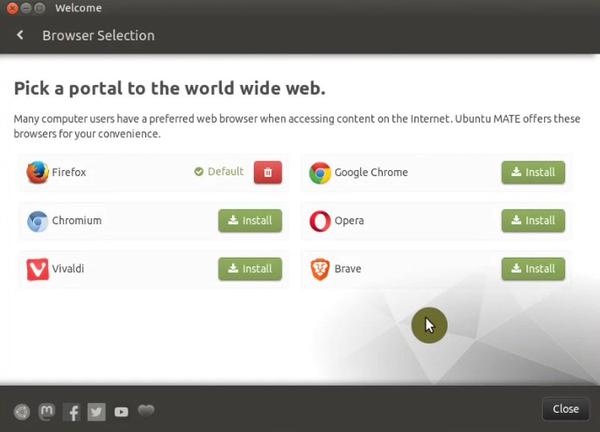600x432 pixels.
Task: Install the Chromium browser
Action: [250, 220]
